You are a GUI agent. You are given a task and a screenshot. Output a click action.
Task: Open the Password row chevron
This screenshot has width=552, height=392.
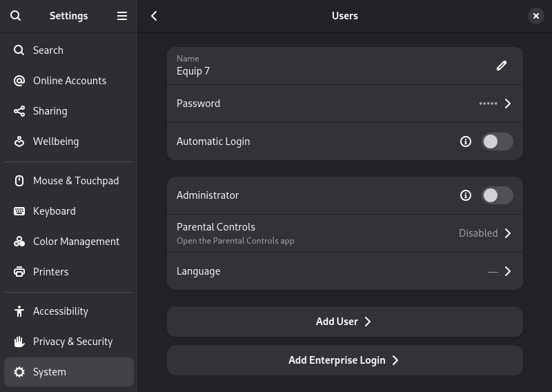508,104
